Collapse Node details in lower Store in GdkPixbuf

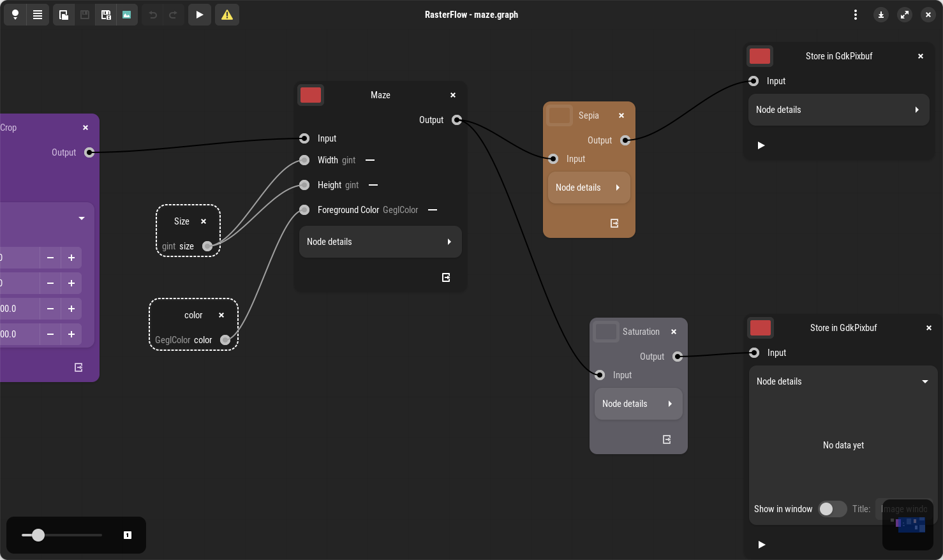pos(842,381)
